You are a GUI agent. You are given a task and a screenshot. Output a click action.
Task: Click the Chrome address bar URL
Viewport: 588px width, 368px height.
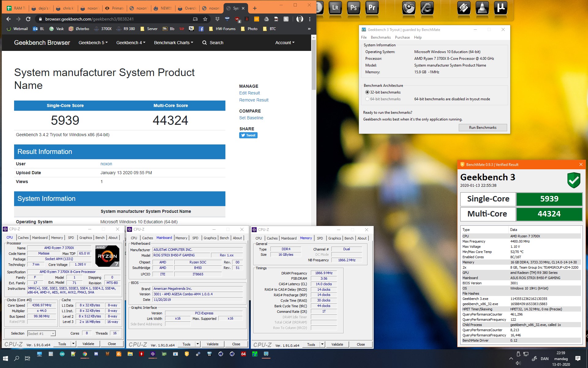coord(89,19)
